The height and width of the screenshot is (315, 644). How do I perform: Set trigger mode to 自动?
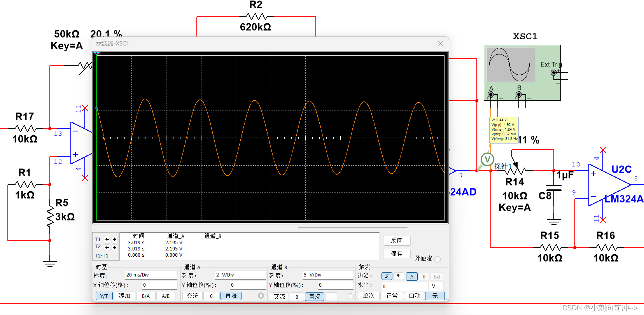tap(415, 296)
